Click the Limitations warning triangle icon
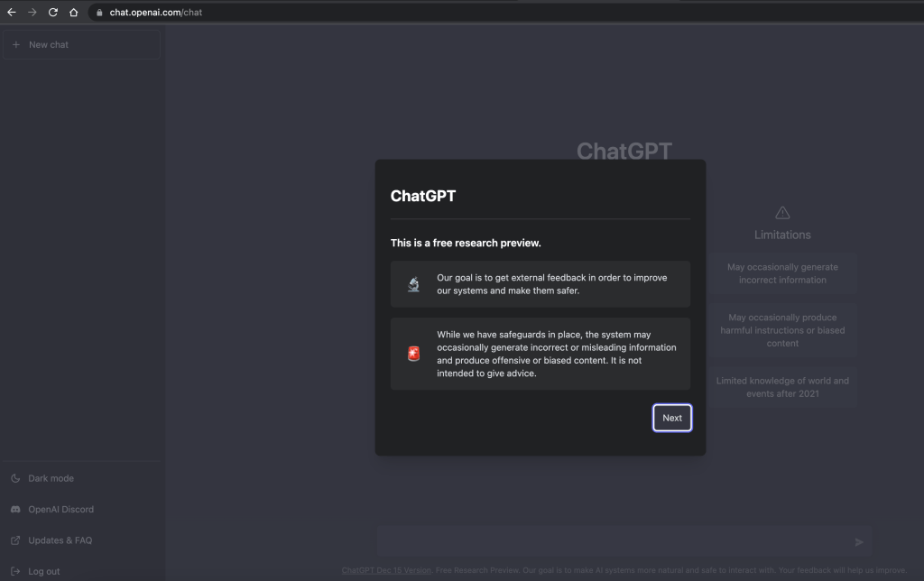Image resolution: width=924 pixels, height=581 pixels. pos(782,213)
